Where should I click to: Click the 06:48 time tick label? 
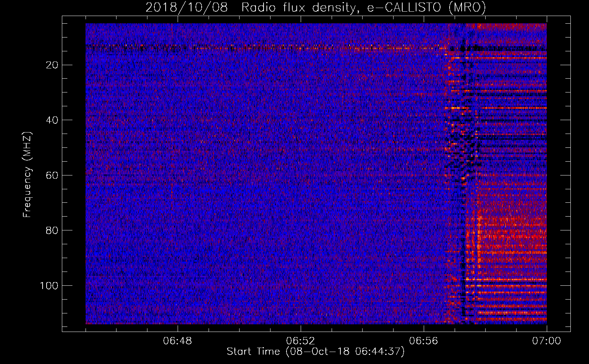pos(178,341)
